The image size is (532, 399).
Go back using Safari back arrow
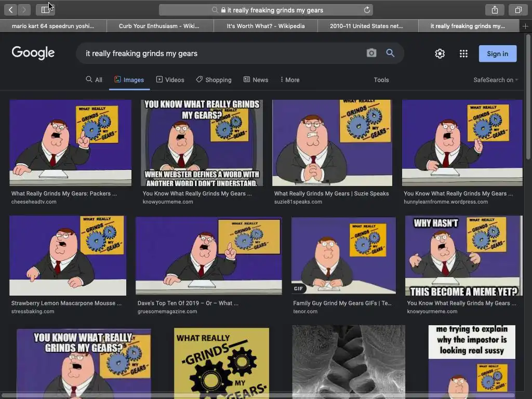click(10, 10)
